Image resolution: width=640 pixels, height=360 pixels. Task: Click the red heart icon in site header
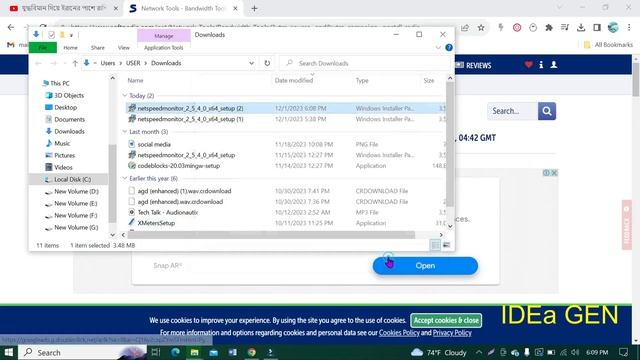pos(528,64)
